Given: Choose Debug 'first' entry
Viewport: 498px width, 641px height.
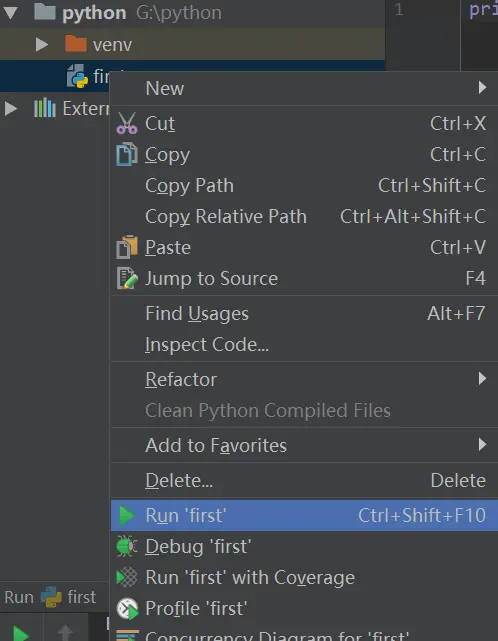Looking at the screenshot, I should click(304, 546).
